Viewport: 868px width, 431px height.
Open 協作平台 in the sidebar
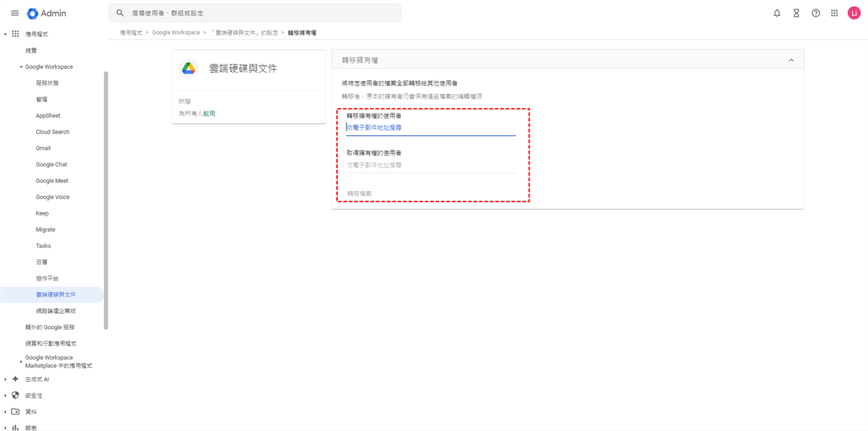[x=47, y=278]
